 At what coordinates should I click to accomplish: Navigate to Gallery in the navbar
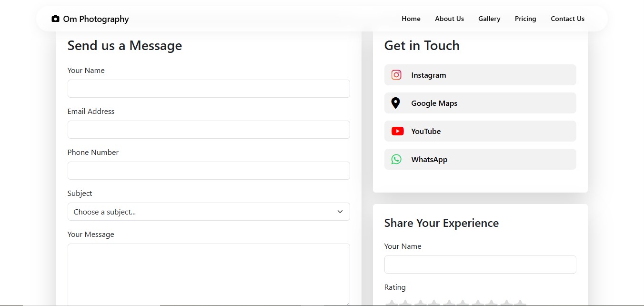(489, 19)
